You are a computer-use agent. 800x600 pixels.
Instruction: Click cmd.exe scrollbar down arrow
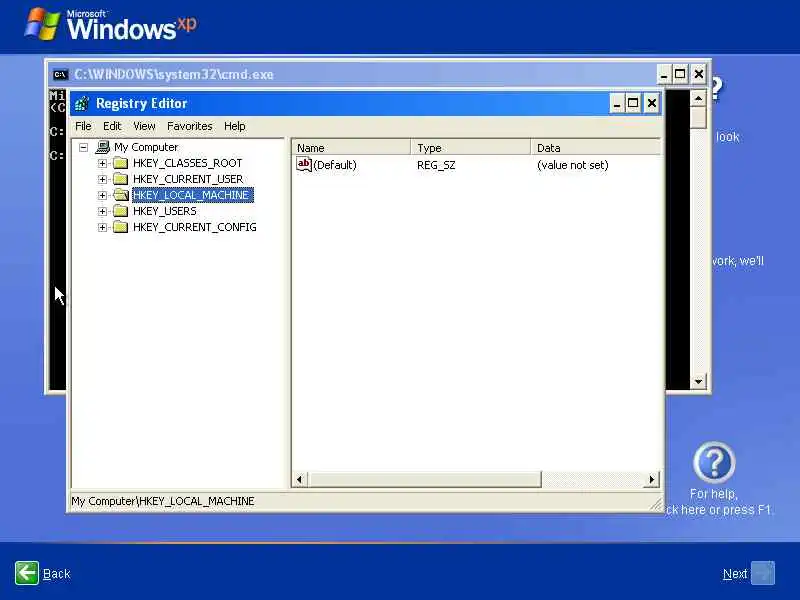click(x=698, y=381)
